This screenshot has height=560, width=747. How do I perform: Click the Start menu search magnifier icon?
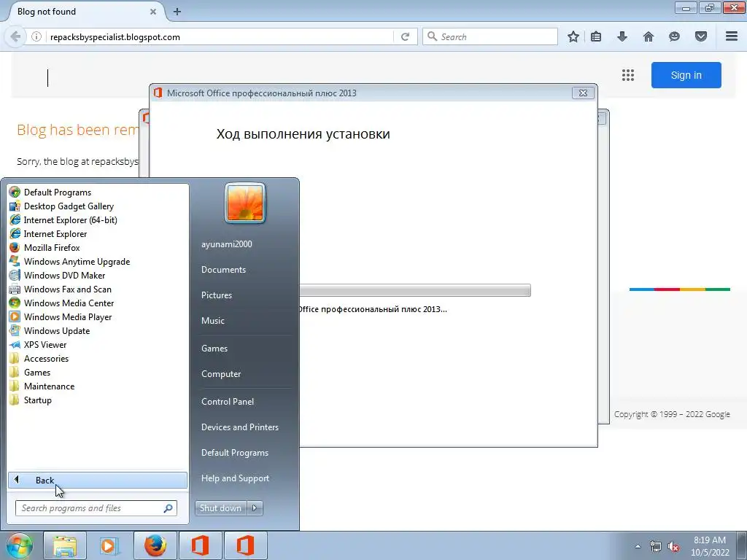pos(168,508)
